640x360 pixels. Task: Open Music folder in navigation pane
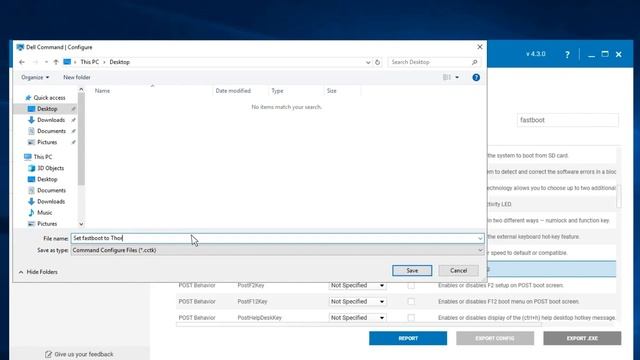click(44, 213)
